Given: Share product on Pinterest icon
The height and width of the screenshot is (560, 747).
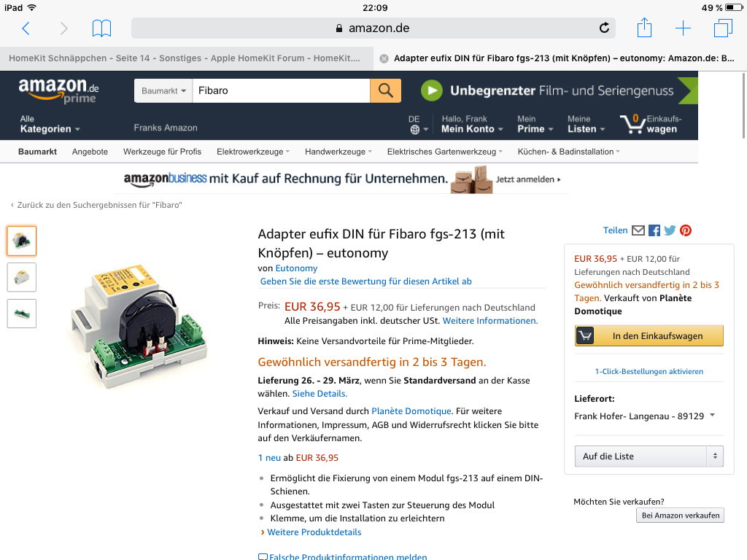Looking at the screenshot, I should pyautogui.click(x=686, y=230).
